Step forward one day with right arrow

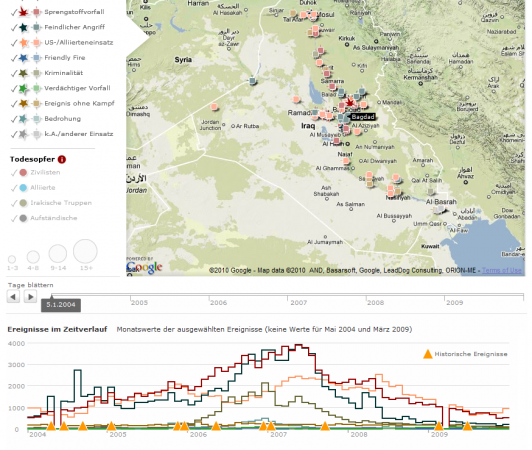[x=31, y=297]
